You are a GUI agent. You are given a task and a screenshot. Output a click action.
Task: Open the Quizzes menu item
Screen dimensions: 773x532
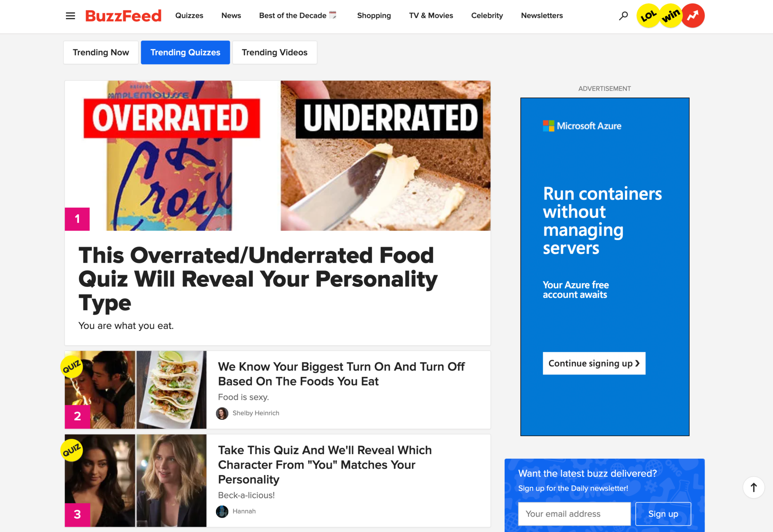(x=189, y=15)
